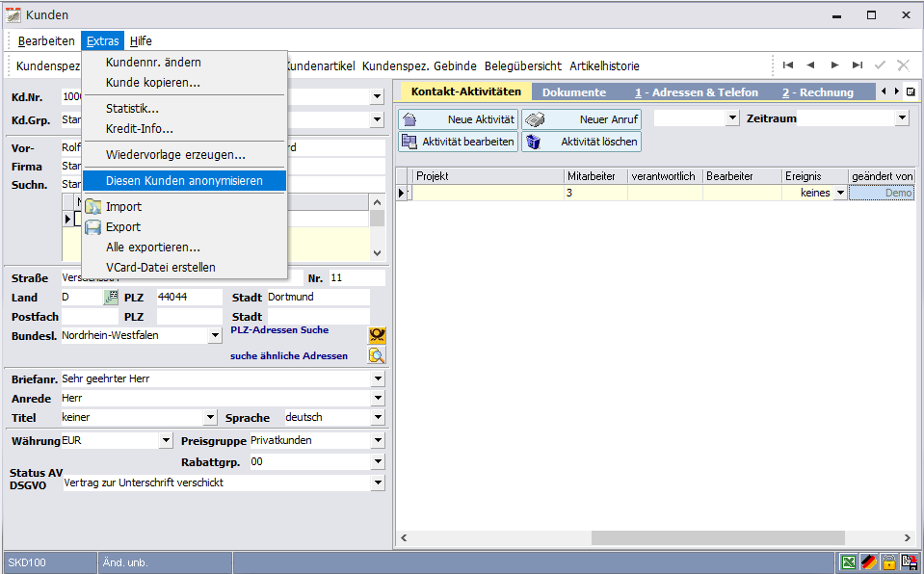Screen dimensions: 924x574
Task: Click the magnifier icon for similar addresses
Action: pyautogui.click(x=377, y=355)
